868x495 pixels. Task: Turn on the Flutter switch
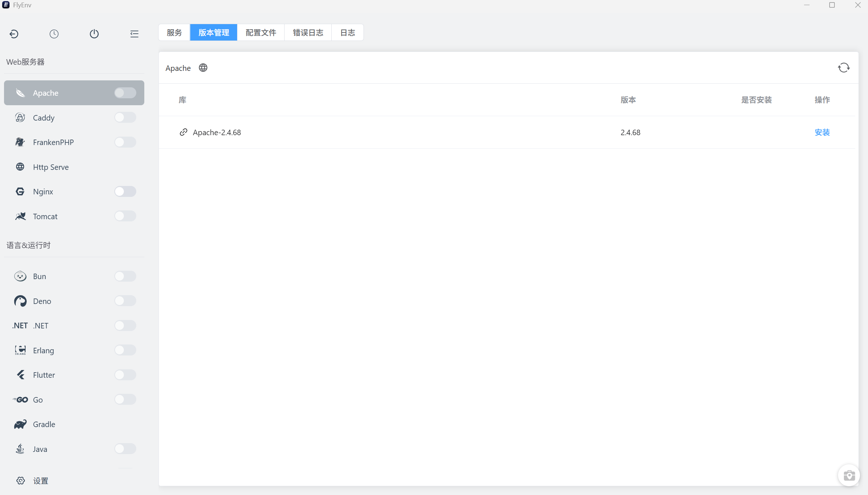tap(125, 375)
